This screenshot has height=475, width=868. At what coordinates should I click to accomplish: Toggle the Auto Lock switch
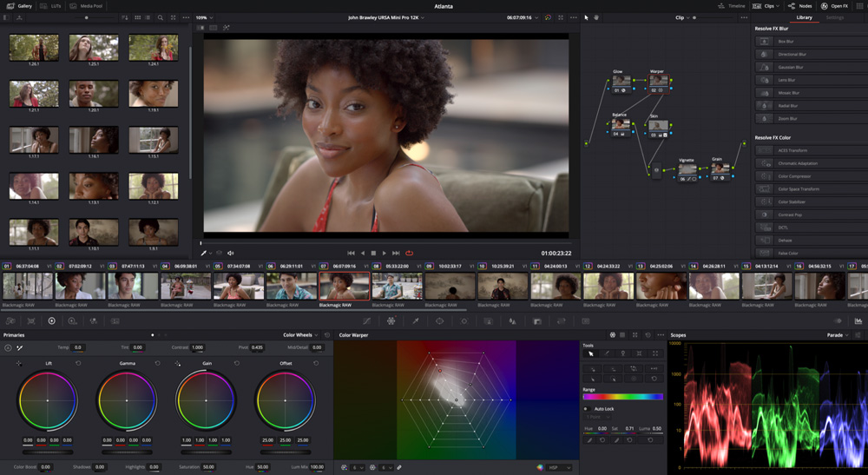[587, 408]
